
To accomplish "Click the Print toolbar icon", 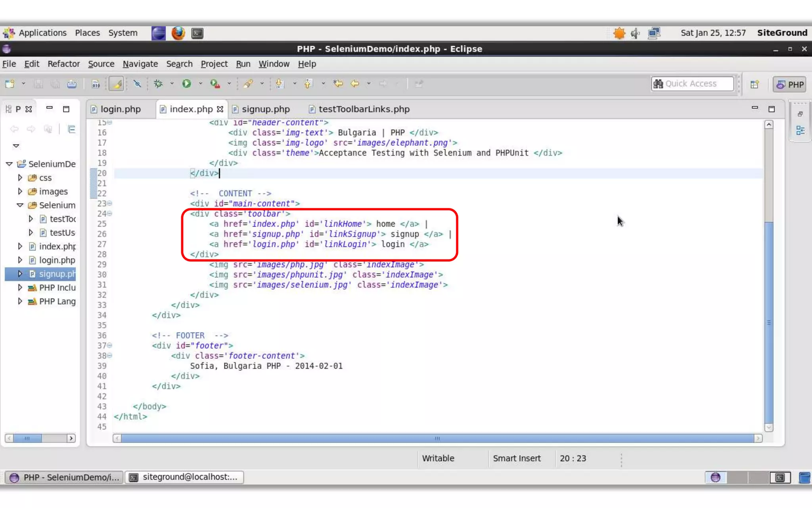I will click(72, 84).
